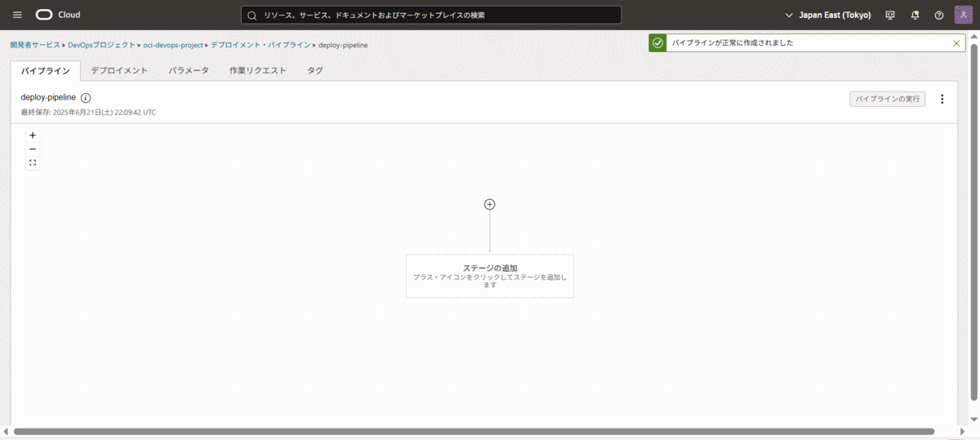Click the 最終保存 timestamp text

[x=88, y=112]
